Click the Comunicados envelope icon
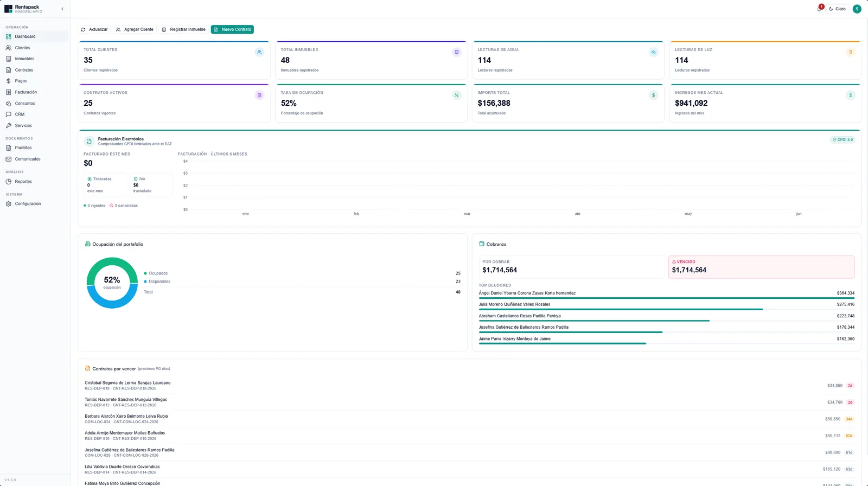This screenshot has width=868, height=486. (x=9, y=159)
